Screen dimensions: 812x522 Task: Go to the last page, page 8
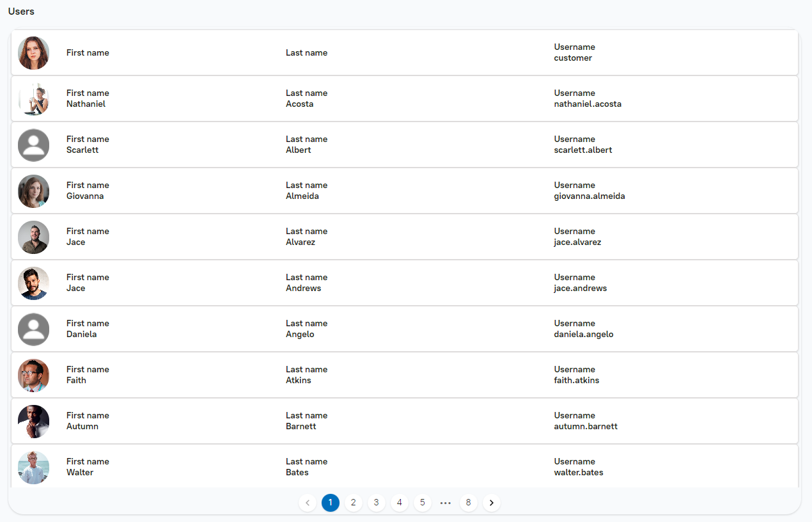(x=469, y=503)
